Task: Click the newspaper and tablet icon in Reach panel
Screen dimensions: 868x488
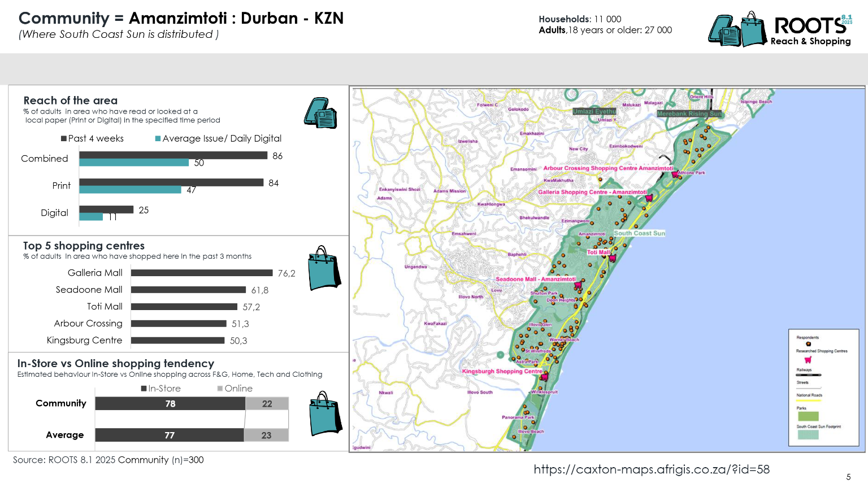Action: pyautogui.click(x=320, y=113)
